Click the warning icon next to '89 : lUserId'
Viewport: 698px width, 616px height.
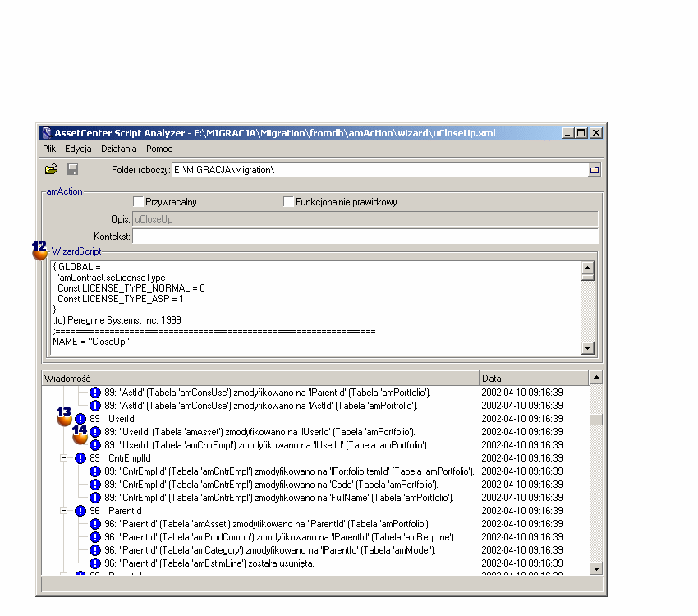pyautogui.click(x=80, y=419)
